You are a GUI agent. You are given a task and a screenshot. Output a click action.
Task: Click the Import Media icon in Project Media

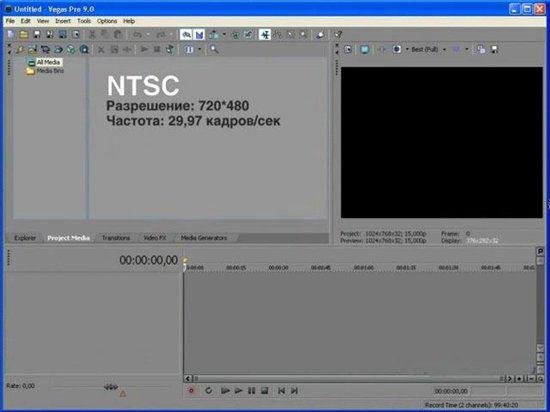coord(32,49)
